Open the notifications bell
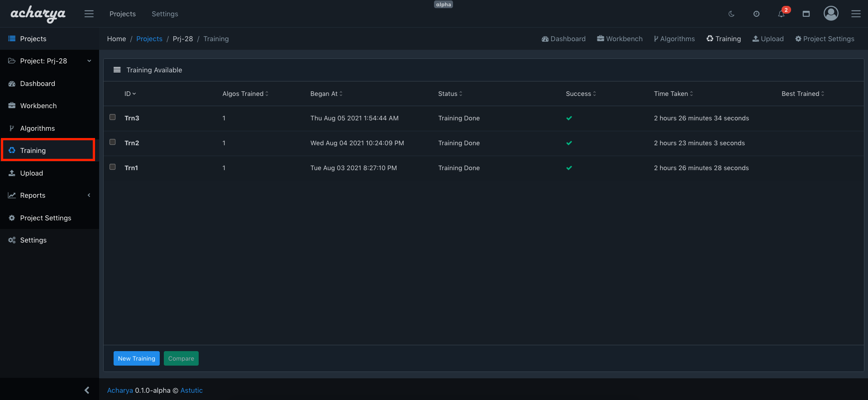 point(781,14)
